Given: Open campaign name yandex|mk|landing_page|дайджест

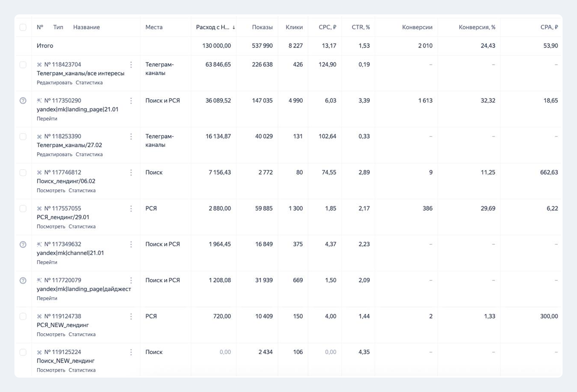Looking at the screenshot, I should click(84, 289).
